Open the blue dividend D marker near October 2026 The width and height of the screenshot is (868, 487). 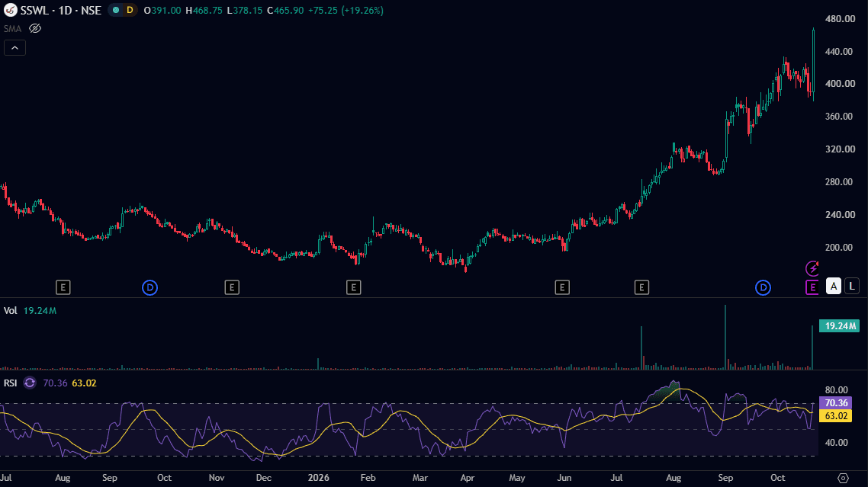(x=764, y=288)
